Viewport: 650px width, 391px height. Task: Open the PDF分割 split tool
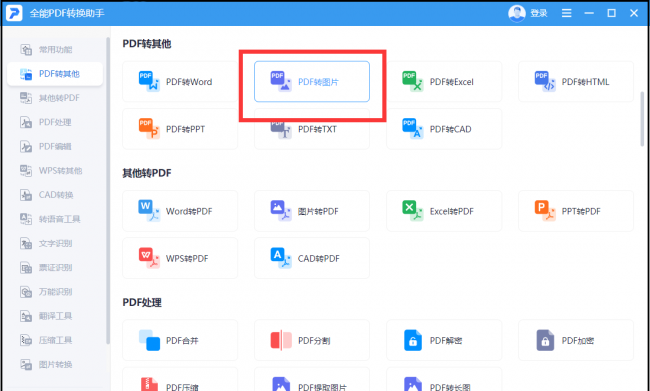(312, 340)
